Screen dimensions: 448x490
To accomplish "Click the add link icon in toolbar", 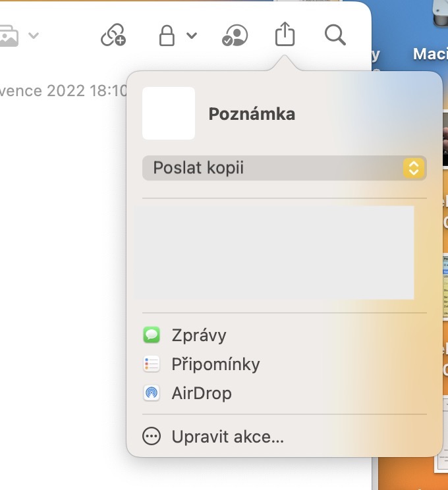I will pyautogui.click(x=113, y=36).
